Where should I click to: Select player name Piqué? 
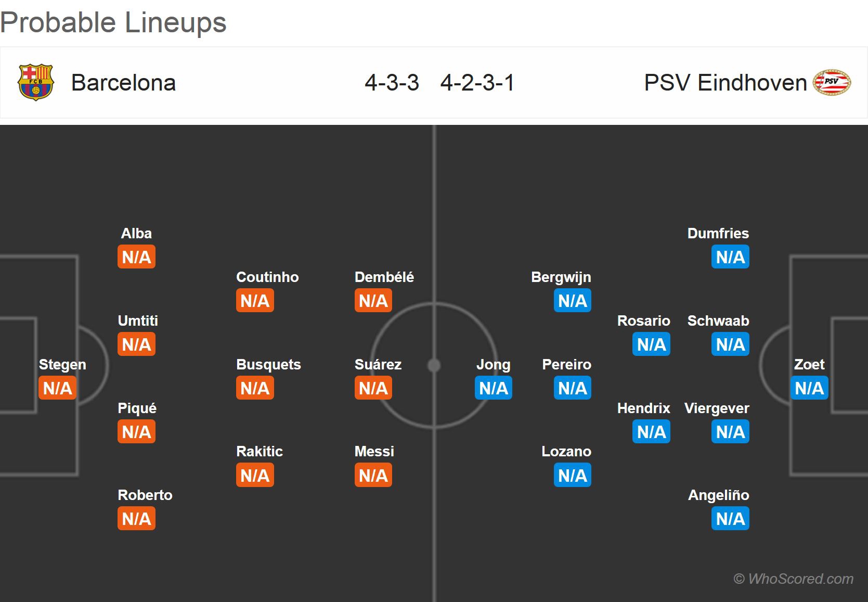click(137, 408)
